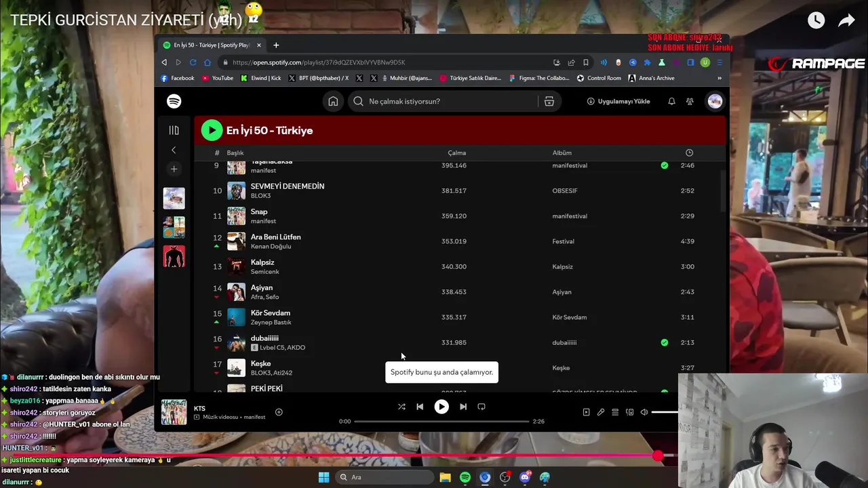868x488 pixels.
Task: Open artist Semicenk
Action: point(265,272)
